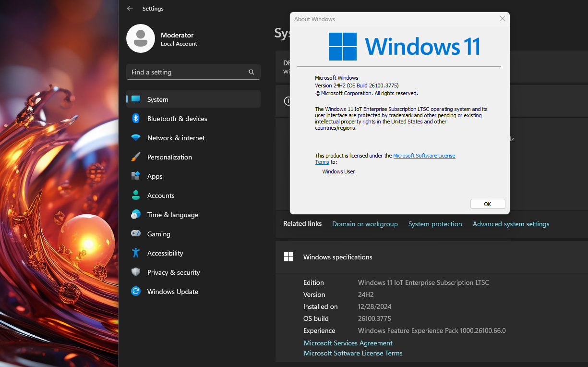Expand the Windows specifications section header
The width and height of the screenshot is (588, 367).
432,257
